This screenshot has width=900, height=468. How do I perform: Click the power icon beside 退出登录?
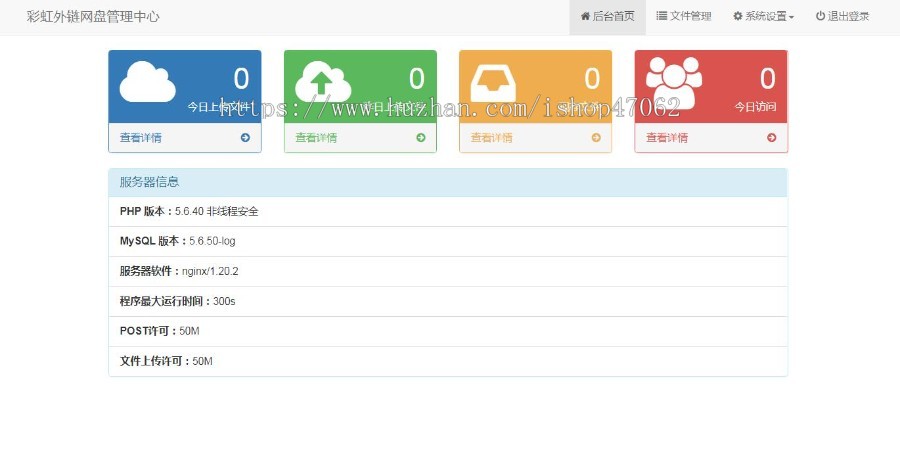coord(820,16)
